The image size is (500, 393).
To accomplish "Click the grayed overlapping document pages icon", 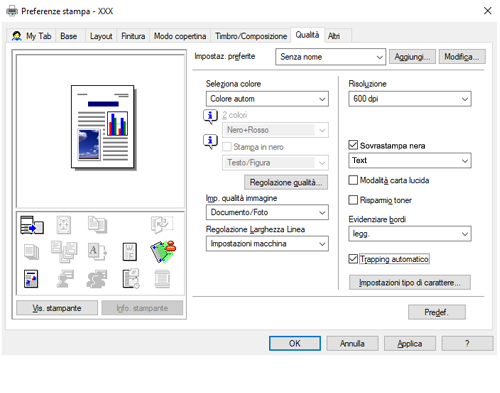I will pyautogui.click(x=97, y=225).
